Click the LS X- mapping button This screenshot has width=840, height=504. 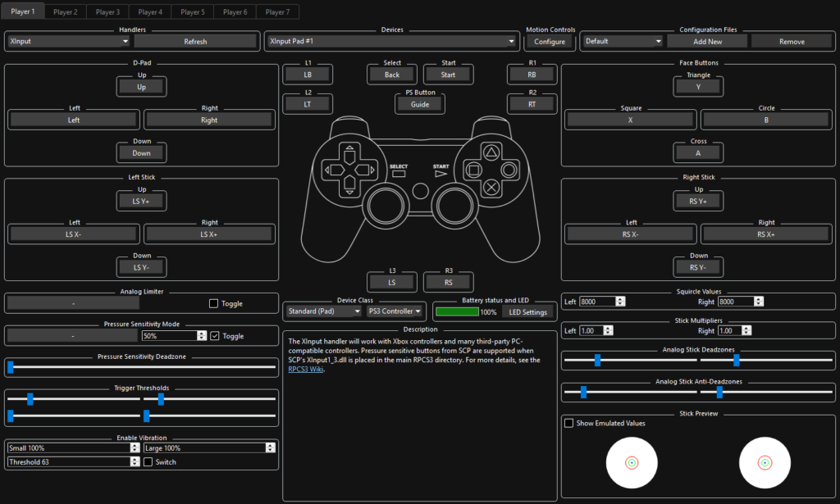pos(73,234)
